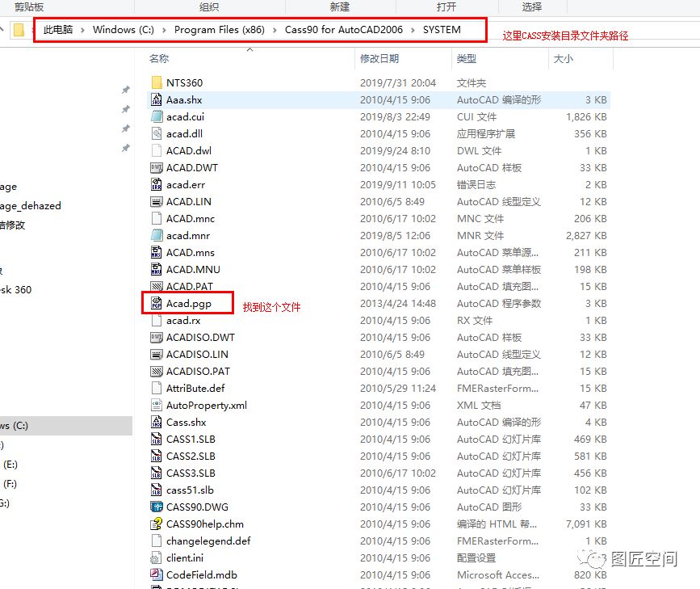Click the Cass.shx file icon
Image resolution: width=700 pixels, height=589 pixels.
tap(157, 423)
